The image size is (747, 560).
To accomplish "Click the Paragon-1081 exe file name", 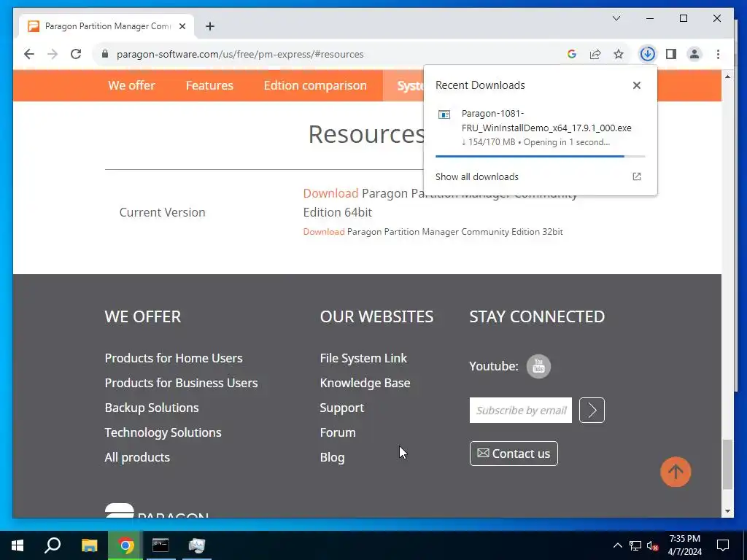I will click(x=546, y=120).
